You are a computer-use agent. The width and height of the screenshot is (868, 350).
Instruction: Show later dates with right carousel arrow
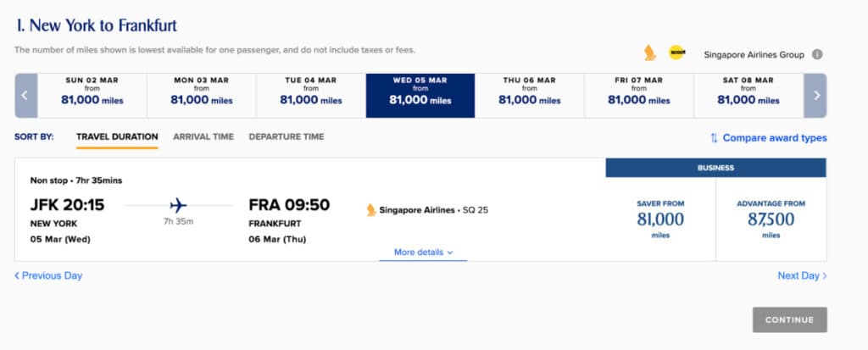coord(816,95)
